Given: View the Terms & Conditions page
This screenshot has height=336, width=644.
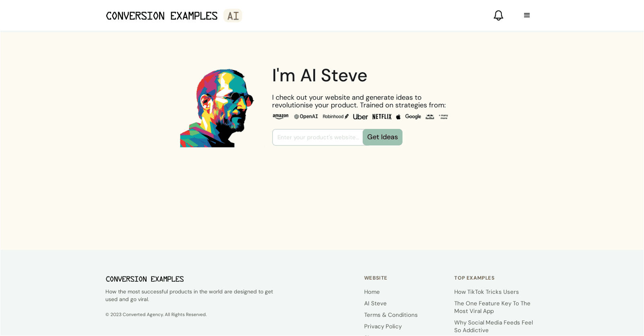Looking at the screenshot, I should [x=390, y=315].
